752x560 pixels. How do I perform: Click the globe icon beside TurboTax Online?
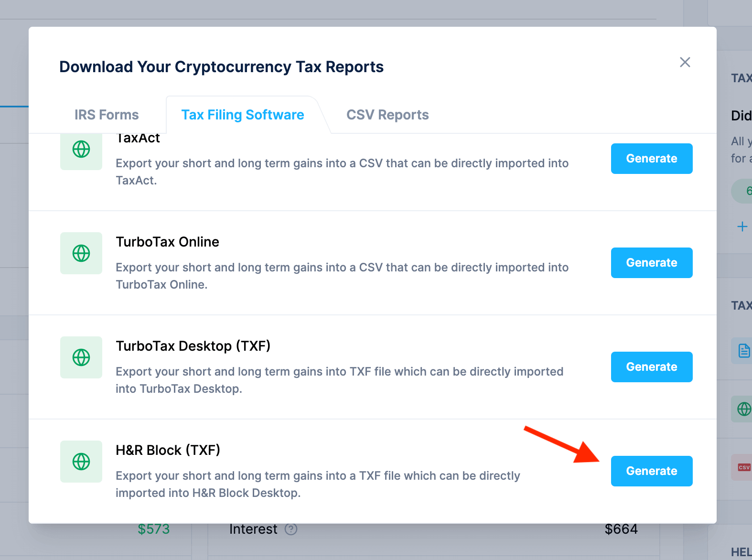pos(81,253)
